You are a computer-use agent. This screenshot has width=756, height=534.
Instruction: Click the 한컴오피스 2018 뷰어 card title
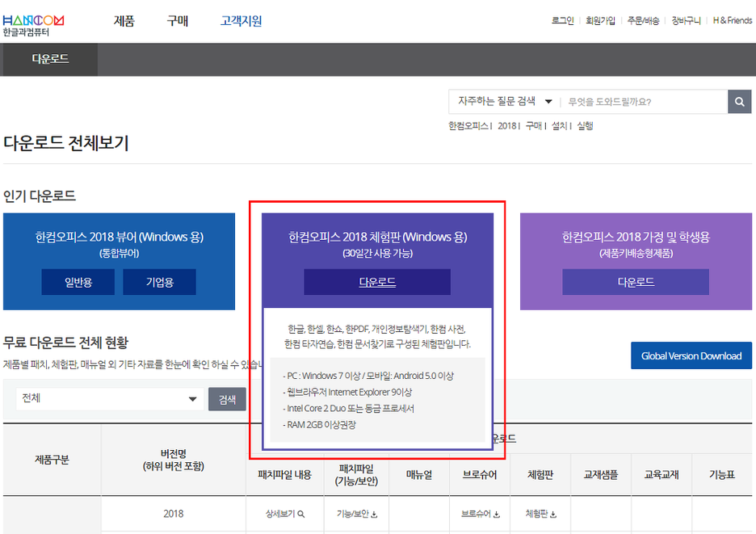coord(119,237)
